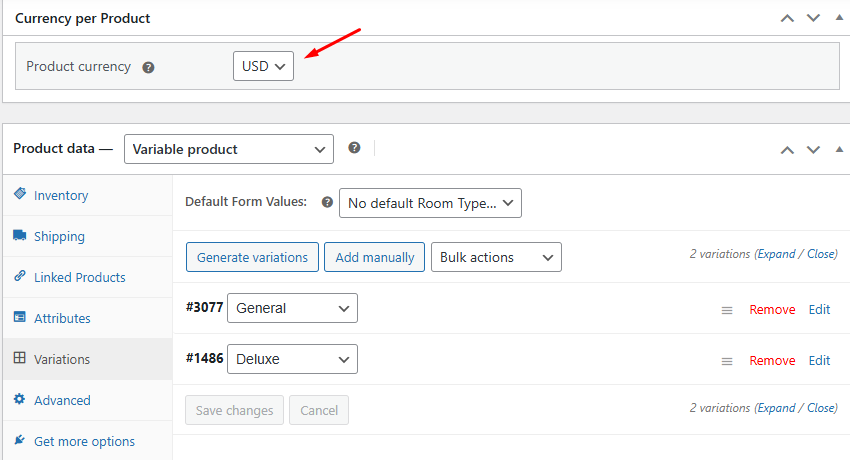The width and height of the screenshot is (850, 460).
Task: Click the Product currency help icon
Action: click(x=148, y=67)
